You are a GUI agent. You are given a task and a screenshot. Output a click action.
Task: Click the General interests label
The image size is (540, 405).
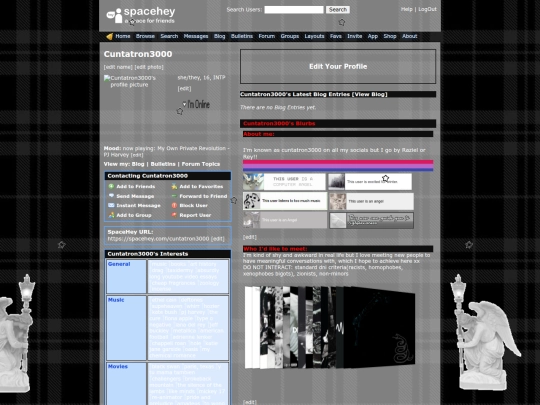119,264
